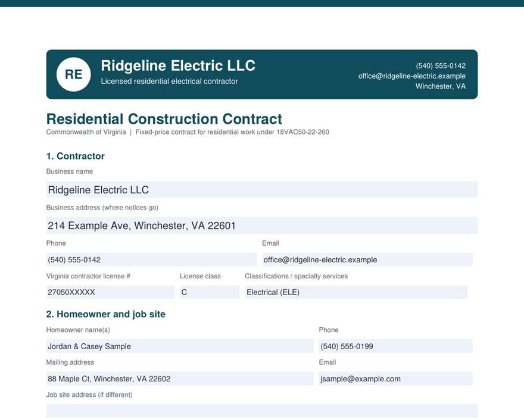This screenshot has width=524, height=420.
Task: Click the Mailing address label
Action: (70, 362)
